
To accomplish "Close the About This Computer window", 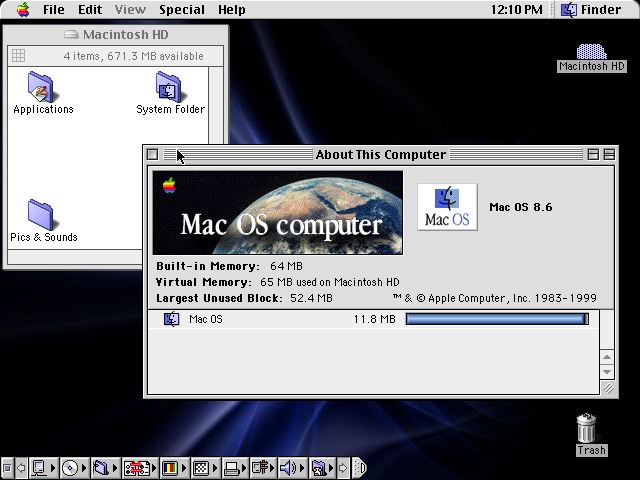I will click(x=153, y=154).
